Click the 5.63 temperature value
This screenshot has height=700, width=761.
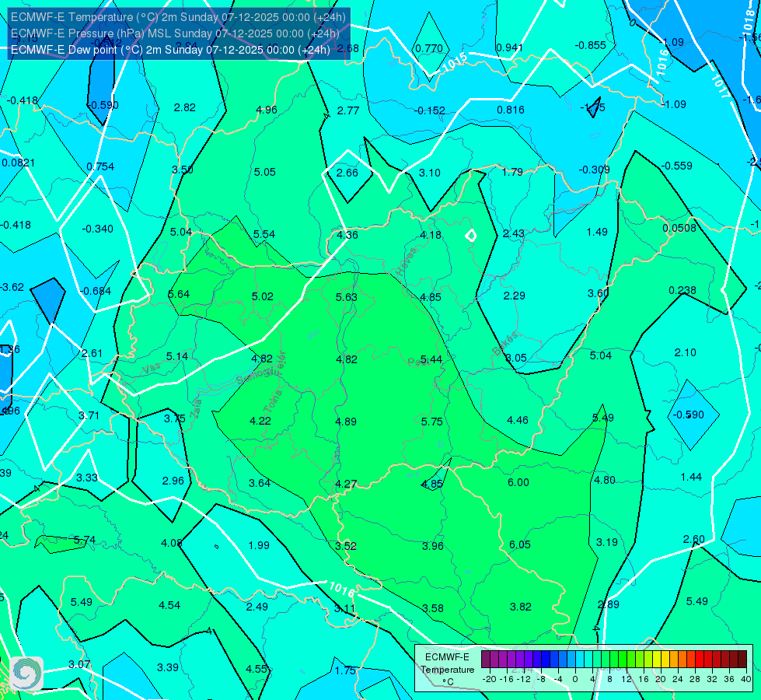tap(347, 297)
